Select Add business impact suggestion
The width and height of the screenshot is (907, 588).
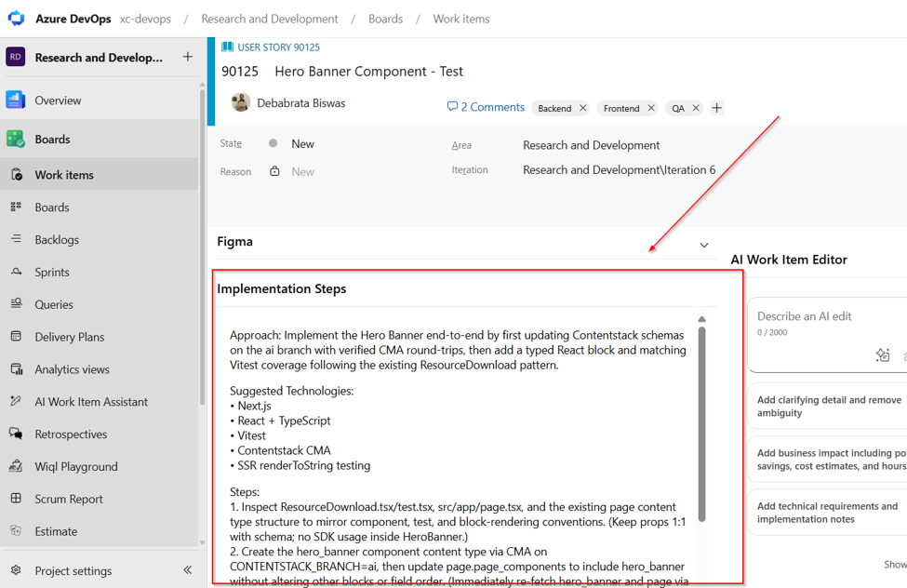coord(828,459)
